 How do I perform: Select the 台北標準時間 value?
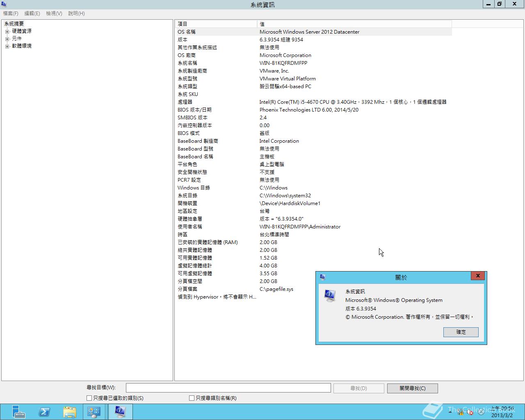(274, 234)
